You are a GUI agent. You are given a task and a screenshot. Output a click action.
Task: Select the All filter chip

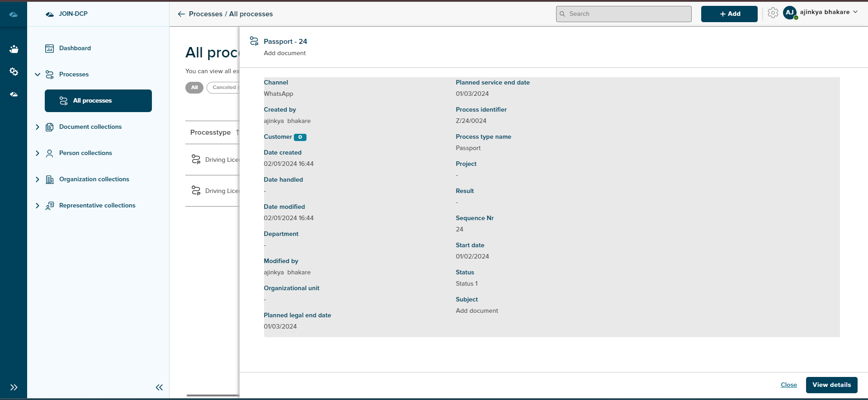click(x=194, y=88)
